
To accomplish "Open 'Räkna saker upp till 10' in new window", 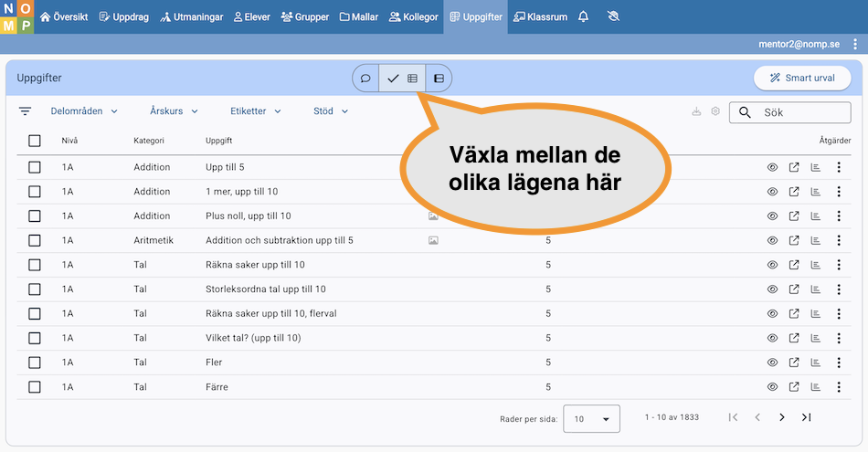I will coord(794,265).
